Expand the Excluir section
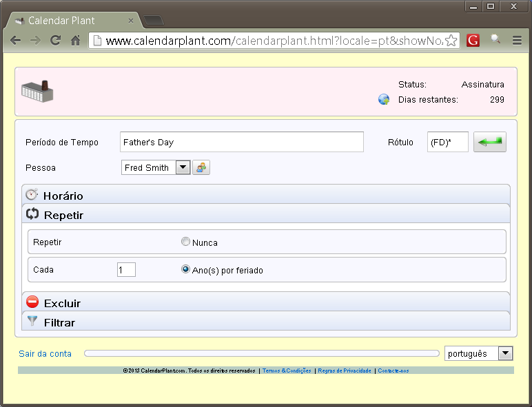The image size is (532, 407). coord(62,303)
